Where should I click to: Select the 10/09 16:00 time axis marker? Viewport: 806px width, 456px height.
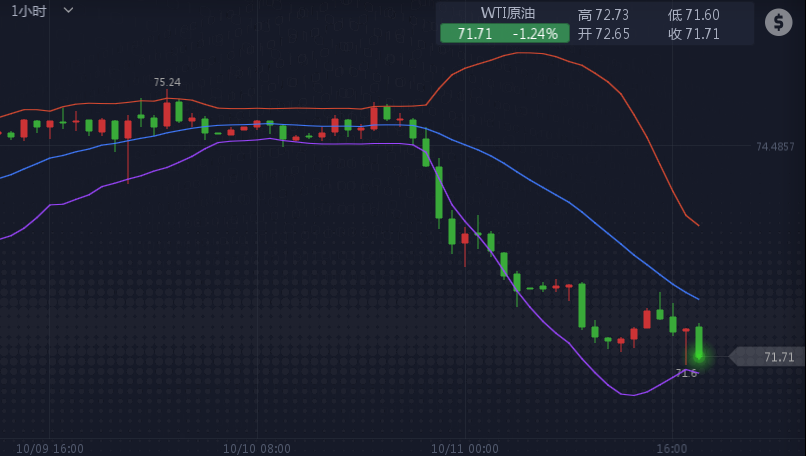[x=50, y=448]
